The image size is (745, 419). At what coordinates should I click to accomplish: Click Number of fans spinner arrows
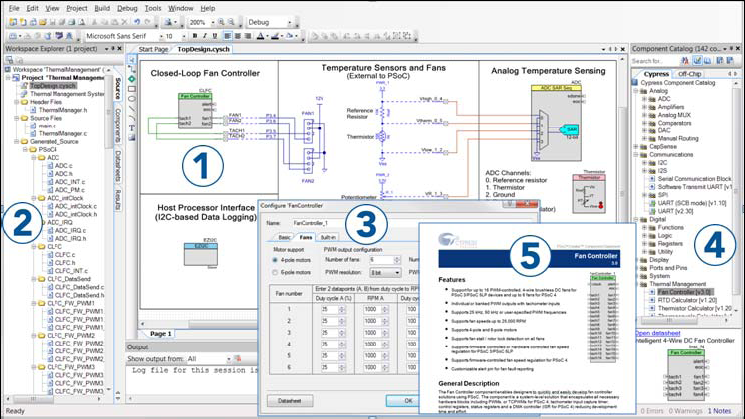397,260
